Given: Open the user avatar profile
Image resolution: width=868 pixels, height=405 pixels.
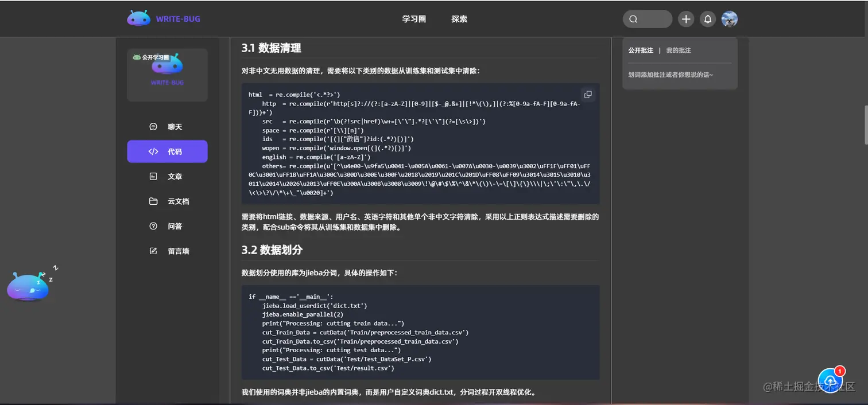Looking at the screenshot, I should 730,19.
